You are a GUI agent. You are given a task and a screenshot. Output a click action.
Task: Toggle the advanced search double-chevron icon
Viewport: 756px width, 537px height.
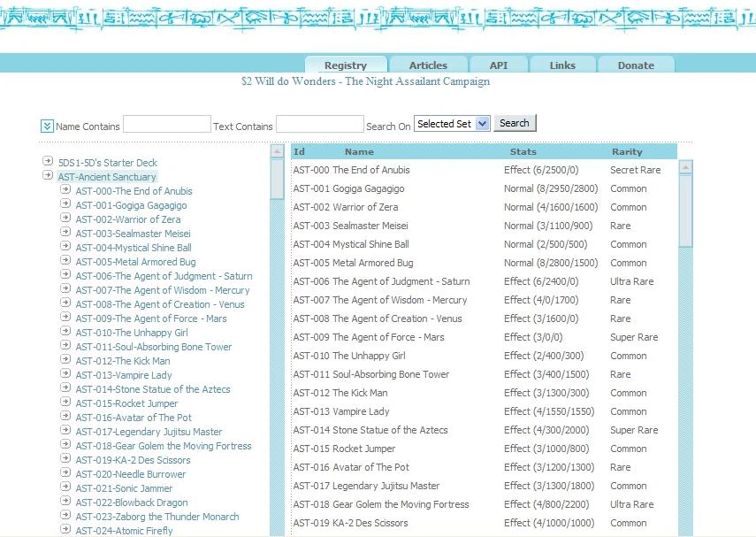point(47,126)
